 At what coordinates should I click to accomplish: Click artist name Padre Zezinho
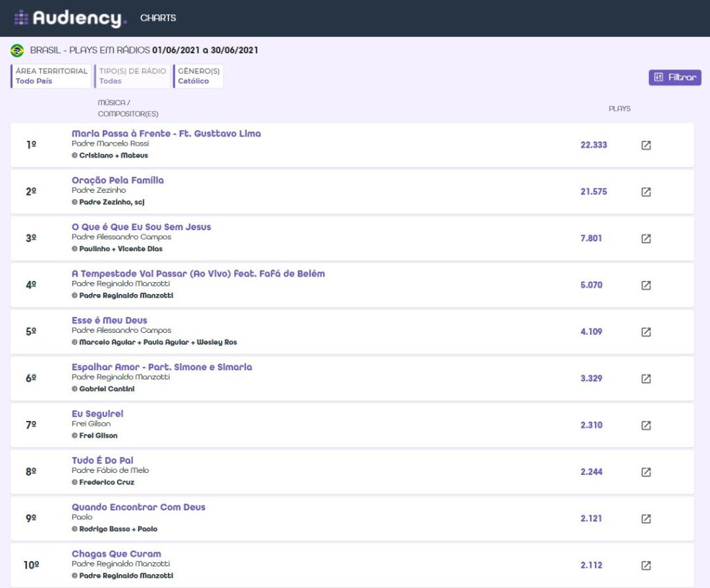tap(98, 190)
